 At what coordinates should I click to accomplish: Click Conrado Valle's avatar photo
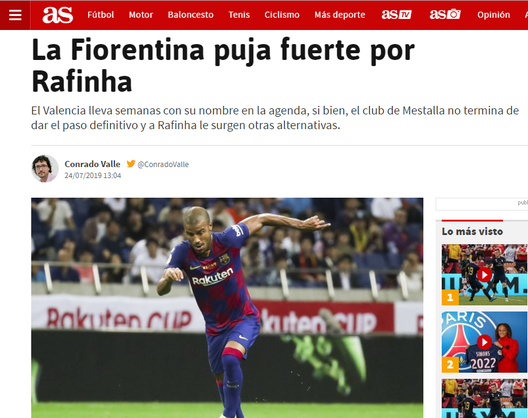[45, 168]
